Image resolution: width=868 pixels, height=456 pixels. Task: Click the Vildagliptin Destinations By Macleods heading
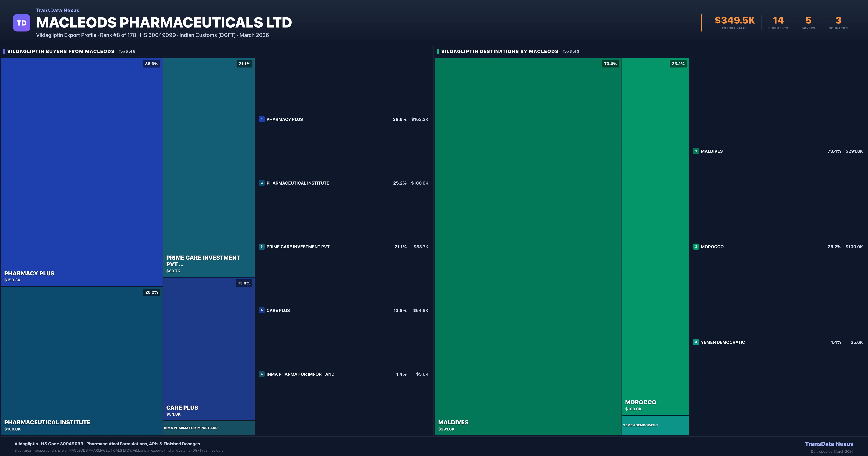(x=499, y=51)
